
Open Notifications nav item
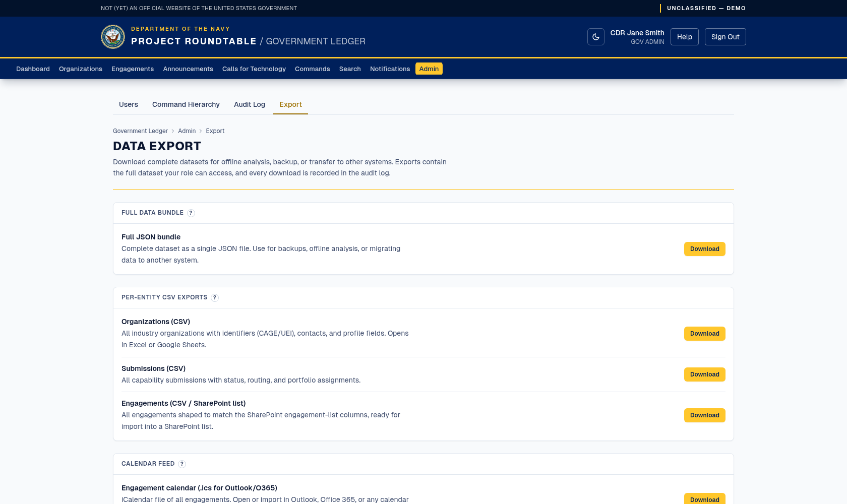(x=390, y=69)
